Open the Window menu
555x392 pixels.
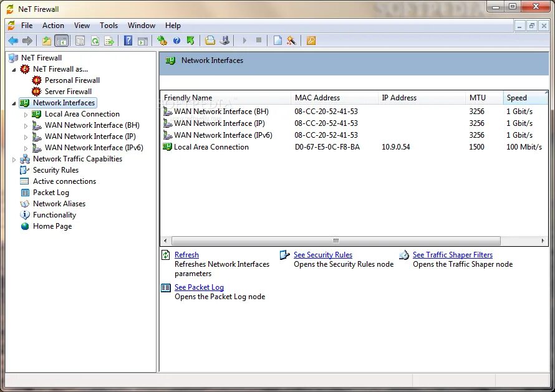(141, 26)
